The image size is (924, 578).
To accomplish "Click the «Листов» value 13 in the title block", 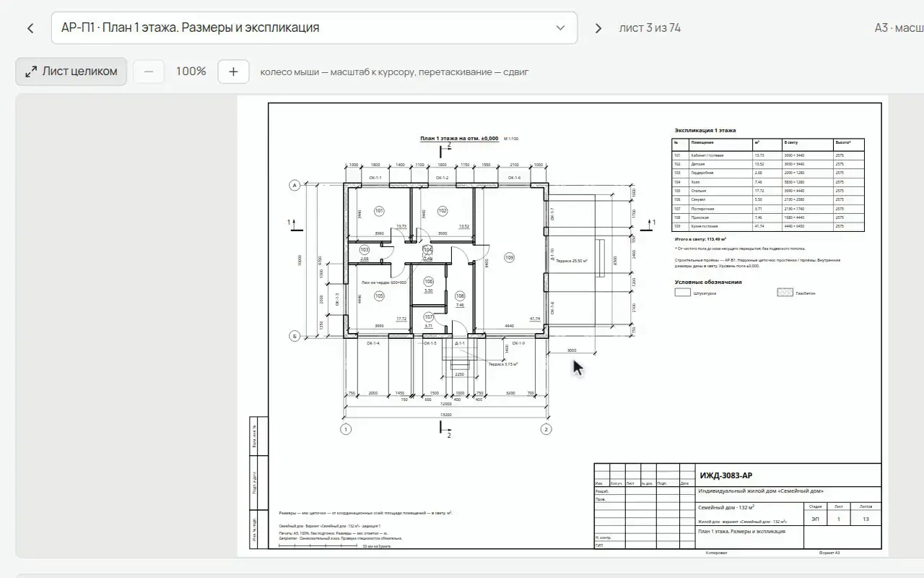I will [866, 519].
